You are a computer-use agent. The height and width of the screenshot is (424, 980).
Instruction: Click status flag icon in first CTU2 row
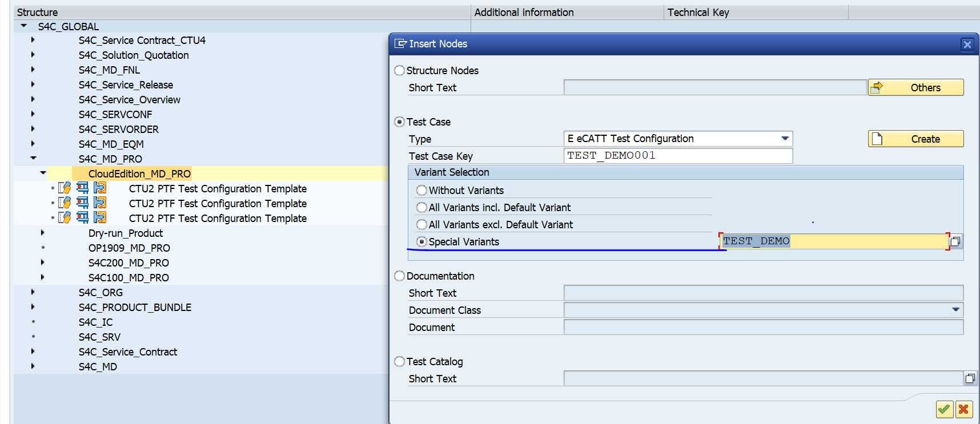tap(100, 188)
